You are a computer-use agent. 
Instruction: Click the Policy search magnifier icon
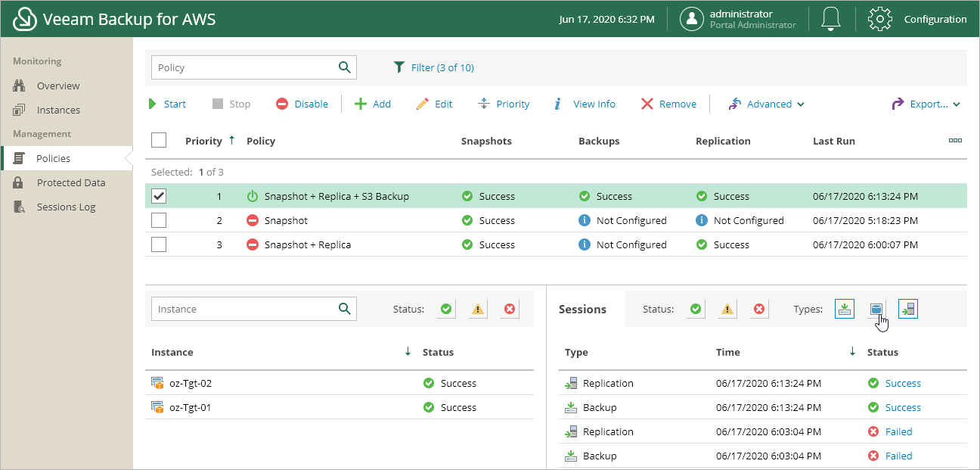(345, 67)
